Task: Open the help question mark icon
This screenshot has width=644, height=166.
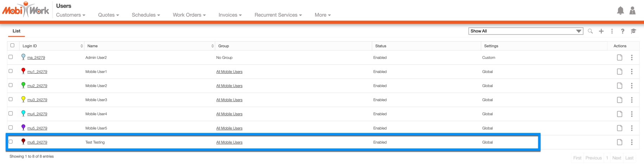Action: coord(623,31)
